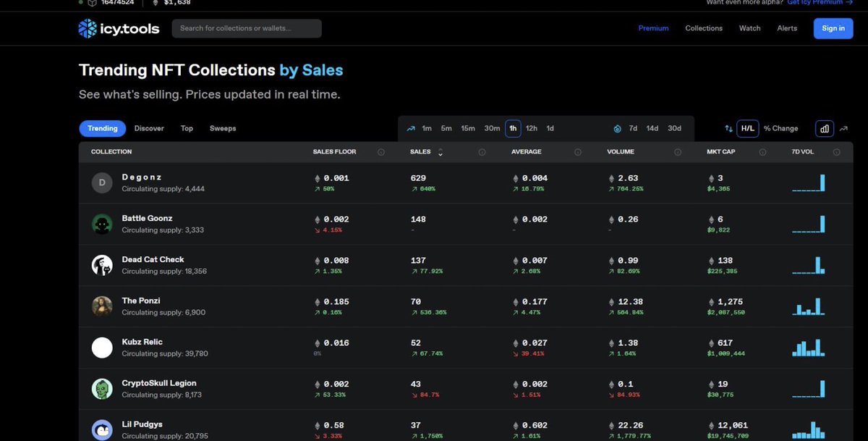Focus the collections or wallets search field

coord(247,28)
